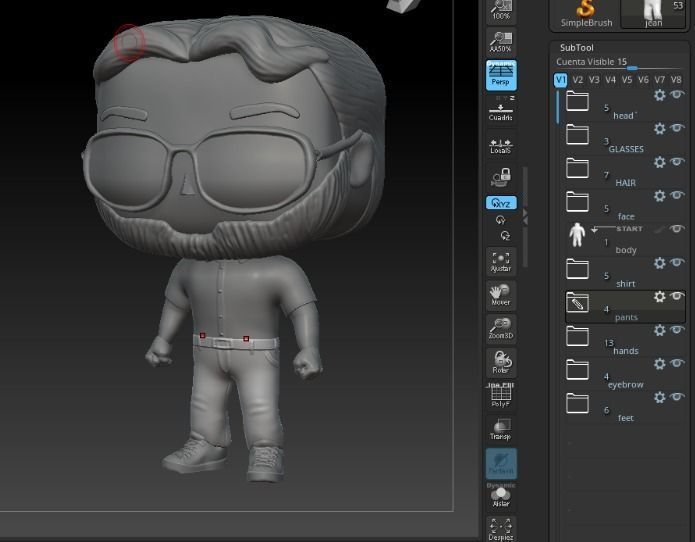The image size is (695, 542).
Task: Hide the eyebrow folder using its eye
Action: 677,363
